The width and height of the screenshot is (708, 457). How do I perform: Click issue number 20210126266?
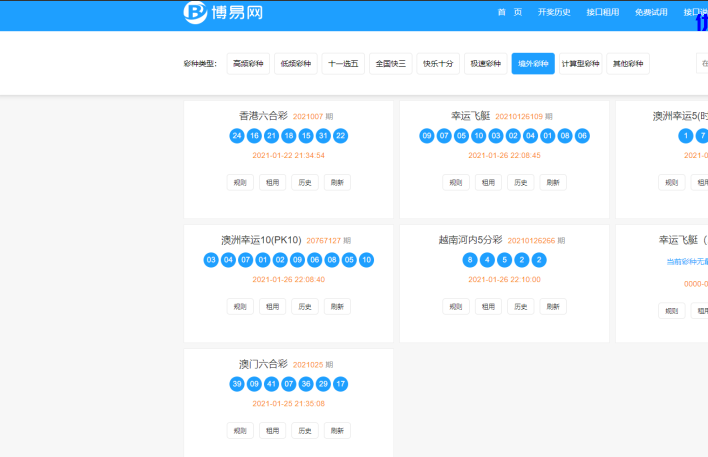pos(531,241)
